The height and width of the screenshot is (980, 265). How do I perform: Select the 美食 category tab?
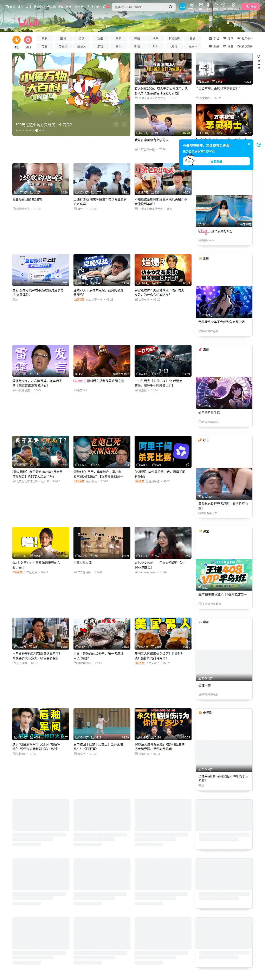pyautogui.click(x=193, y=38)
